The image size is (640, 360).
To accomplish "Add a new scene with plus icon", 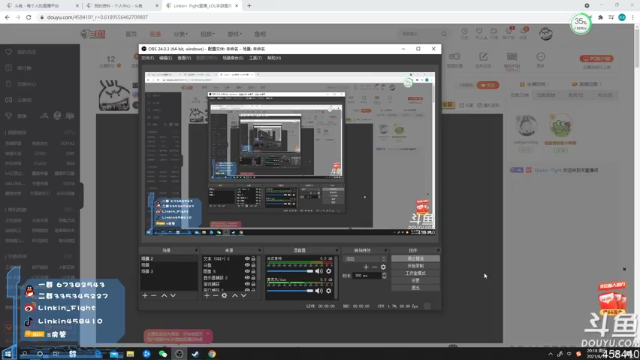I will (145, 296).
